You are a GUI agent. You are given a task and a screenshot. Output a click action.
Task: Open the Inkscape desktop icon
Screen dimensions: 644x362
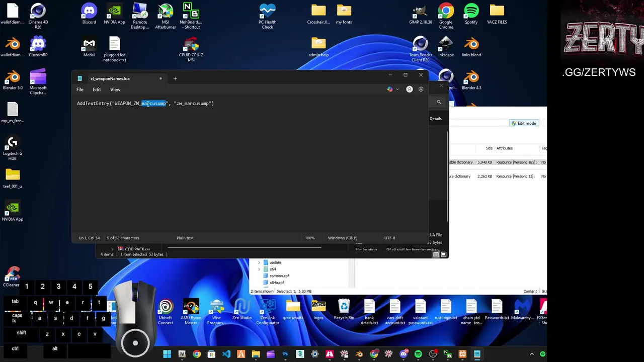(x=446, y=47)
